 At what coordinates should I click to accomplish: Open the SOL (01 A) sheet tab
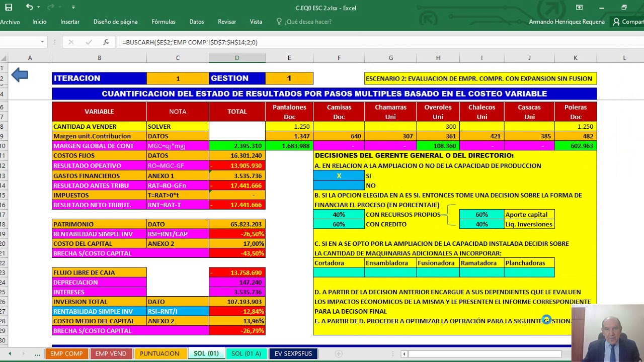(246, 353)
